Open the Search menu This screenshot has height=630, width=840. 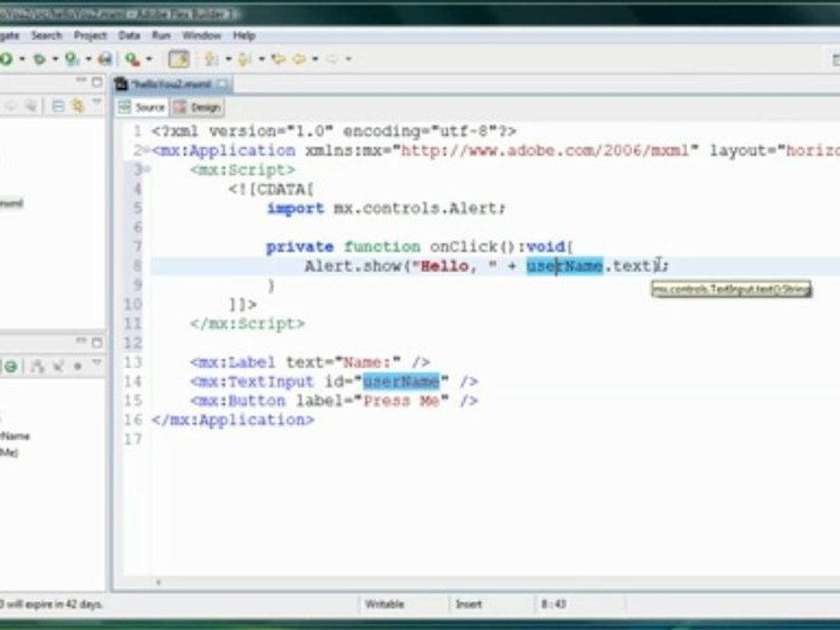click(46, 35)
